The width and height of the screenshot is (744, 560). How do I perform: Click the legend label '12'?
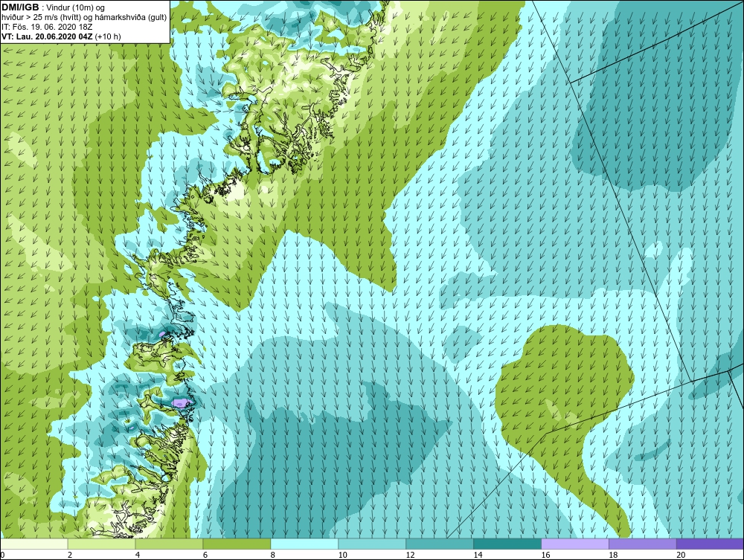tap(410, 555)
